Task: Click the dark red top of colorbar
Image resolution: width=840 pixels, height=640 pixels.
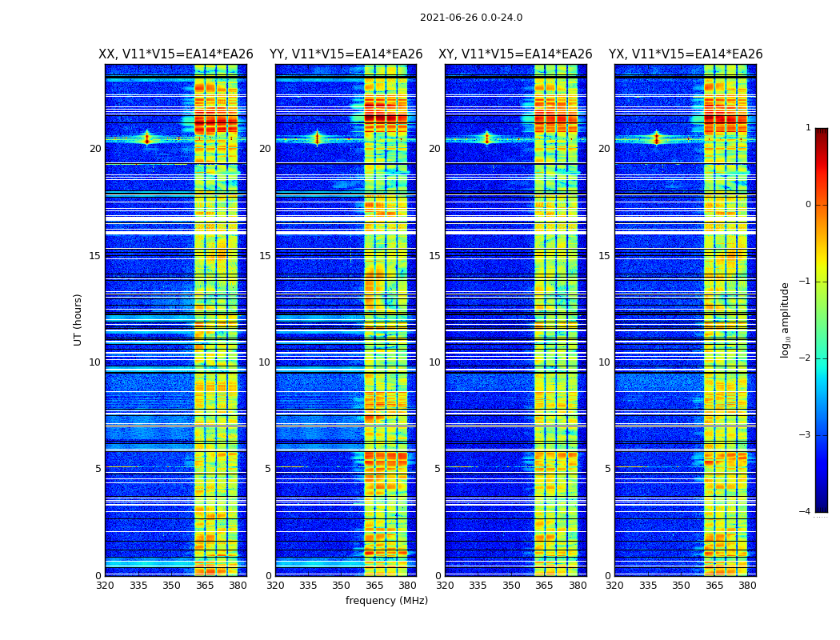Action: [822, 131]
